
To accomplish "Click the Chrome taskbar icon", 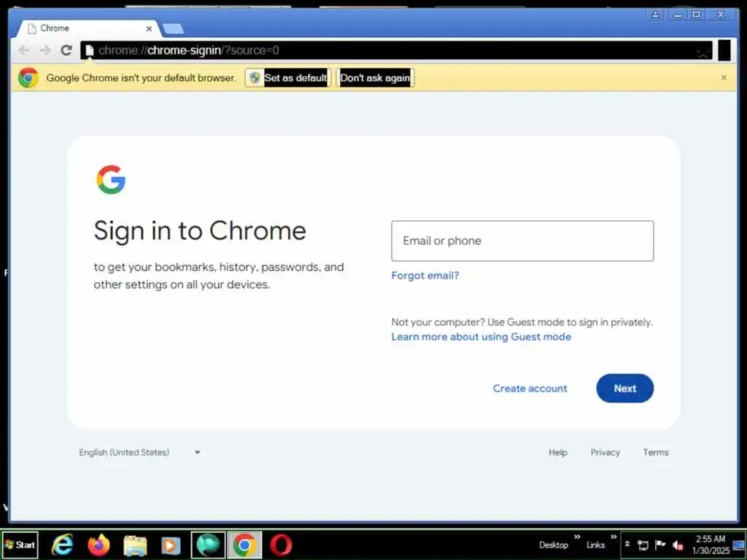I will click(244, 545).
